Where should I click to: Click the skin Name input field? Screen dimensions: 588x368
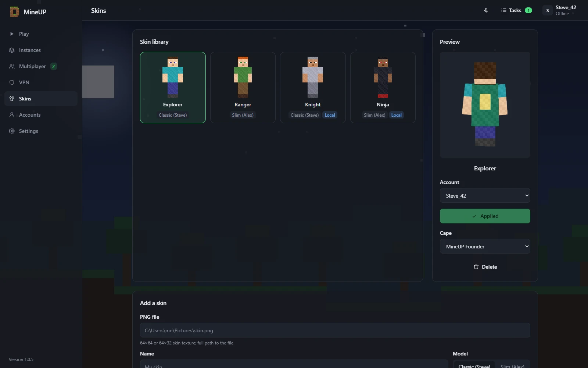pyautogui.click(x=294, y=364)
